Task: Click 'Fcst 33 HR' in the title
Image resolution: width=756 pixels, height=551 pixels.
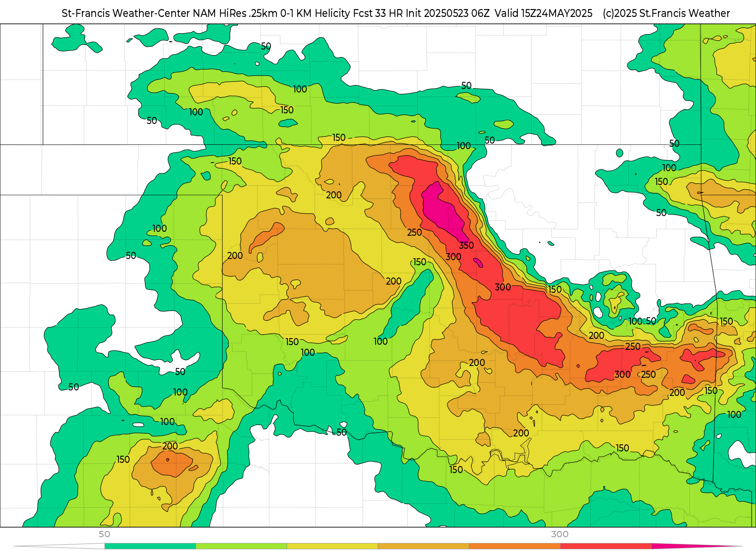Action: 378,13
